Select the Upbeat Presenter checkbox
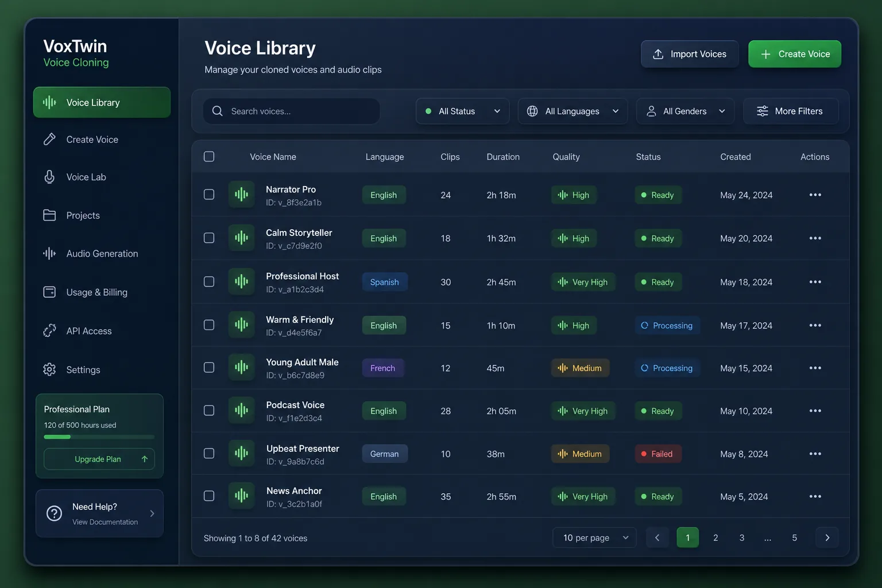The width and height of the screenshot is (882, 588). coord(209,454)
